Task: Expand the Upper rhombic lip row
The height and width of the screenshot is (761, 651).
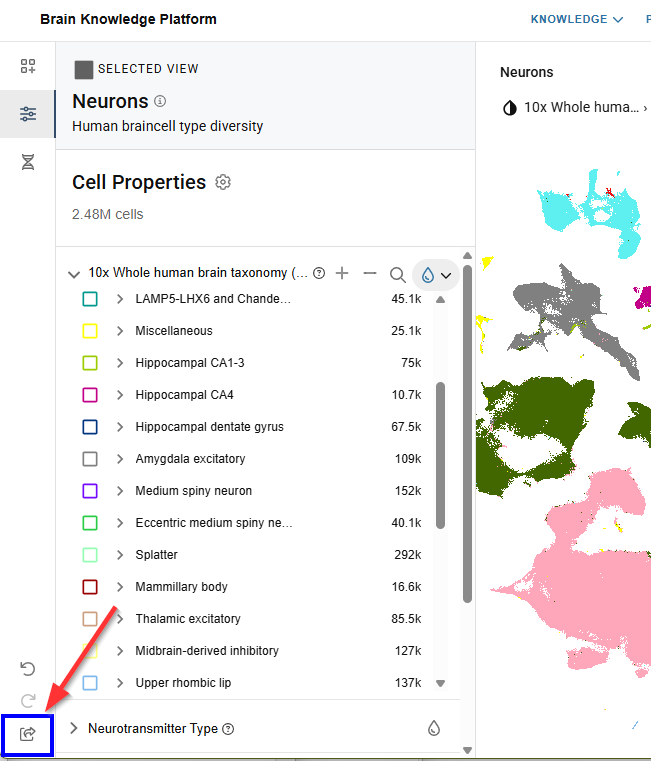Action: click(120, 683)
